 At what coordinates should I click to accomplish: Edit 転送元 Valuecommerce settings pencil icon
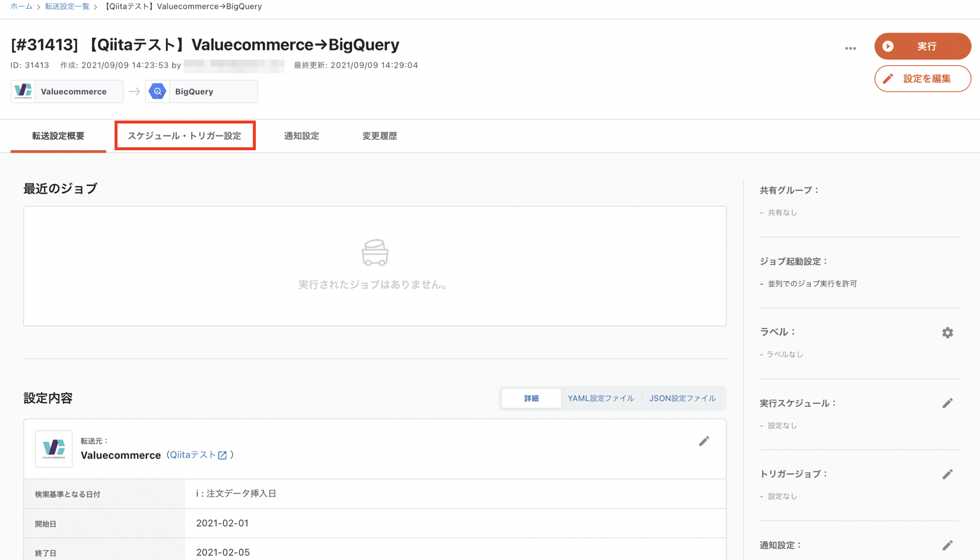tap(704, 441)
